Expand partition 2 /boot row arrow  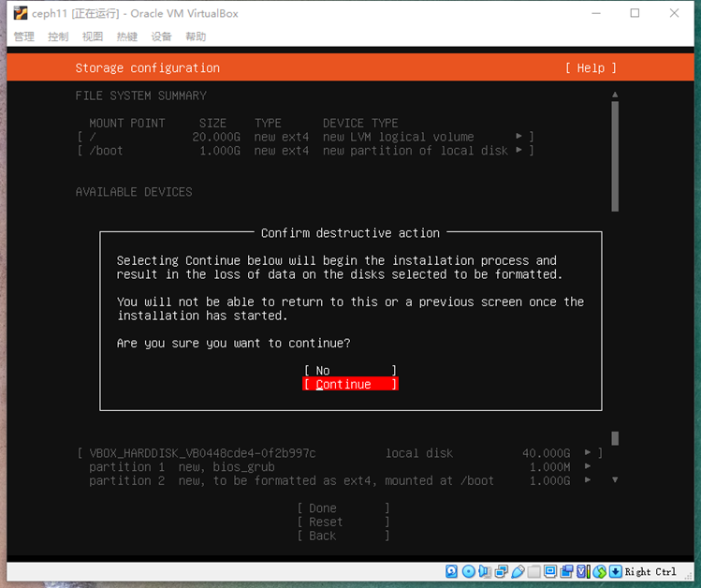point(588,480)
